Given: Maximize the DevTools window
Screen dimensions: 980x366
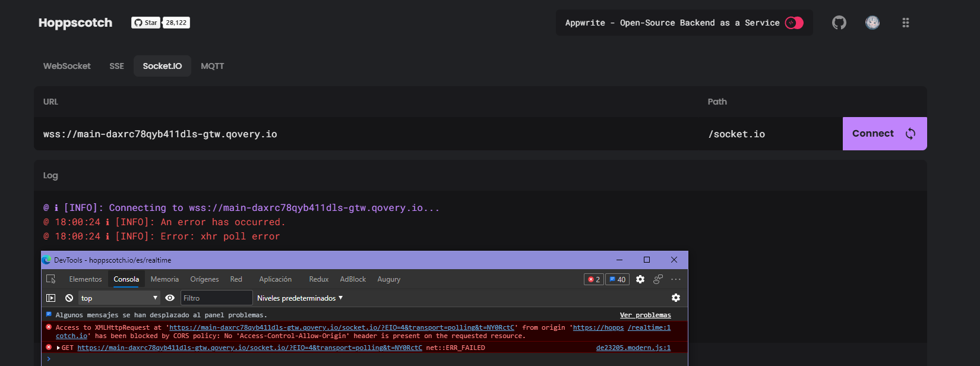Looking at the screenshot, I should (x=647, y=260).
